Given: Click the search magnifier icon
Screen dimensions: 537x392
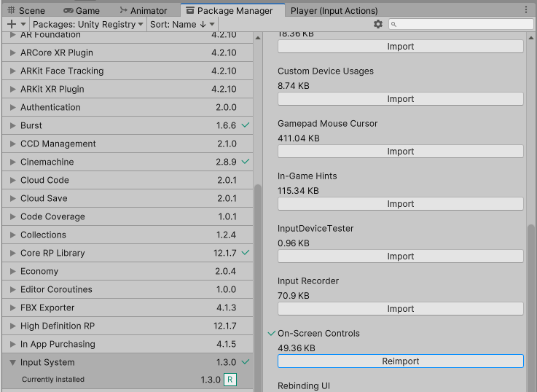Looking at the screenshot, I should pos(394,24).
